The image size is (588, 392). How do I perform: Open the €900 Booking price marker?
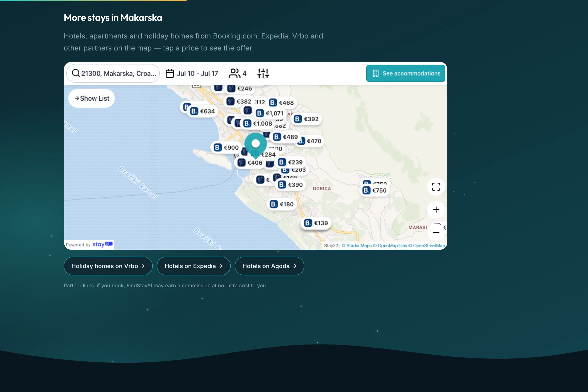click(x=226, y=147)
